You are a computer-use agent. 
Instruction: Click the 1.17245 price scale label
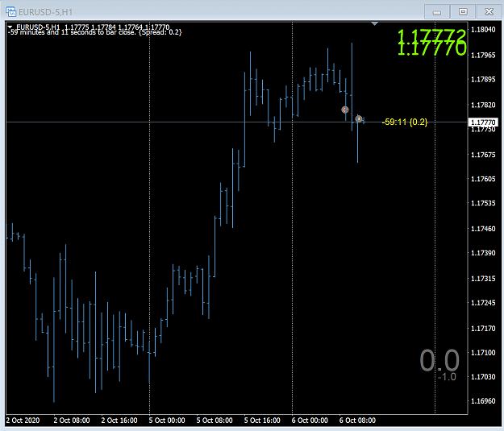click(x=483, y=303)
